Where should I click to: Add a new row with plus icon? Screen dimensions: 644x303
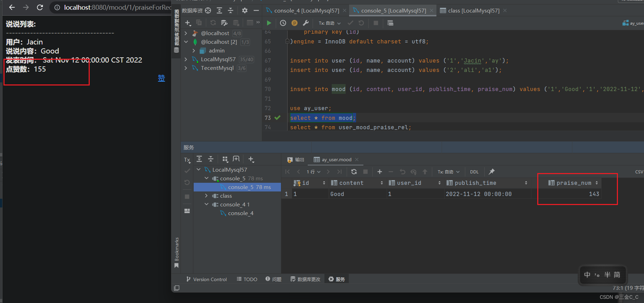click(380, 172)
